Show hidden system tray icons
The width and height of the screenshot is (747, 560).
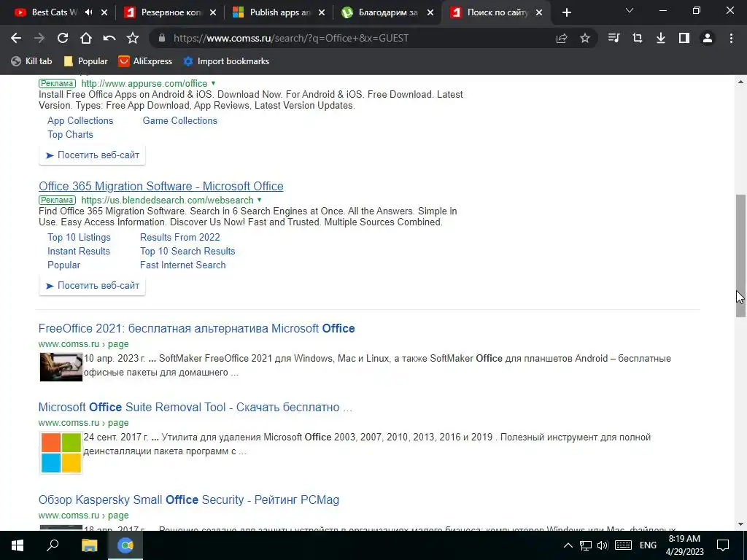(x=568, y=545)
